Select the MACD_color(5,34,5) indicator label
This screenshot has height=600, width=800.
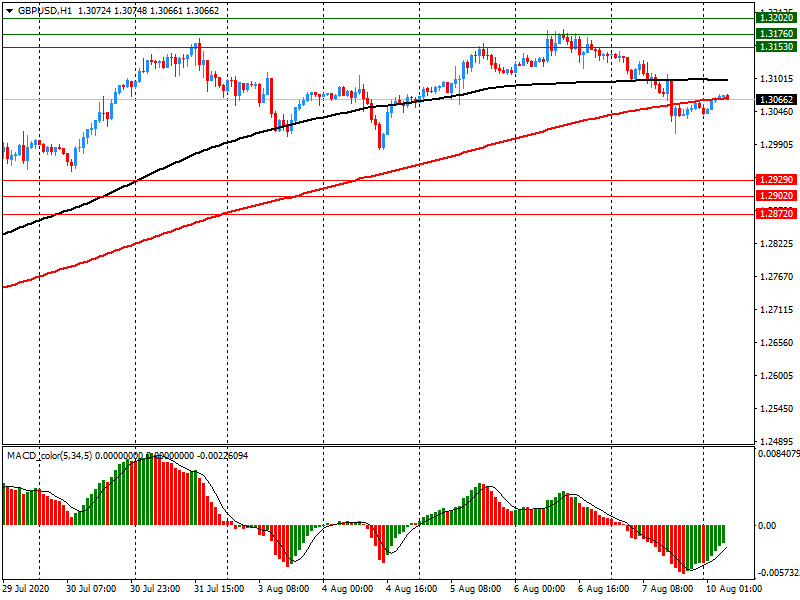tap(49, 456)
